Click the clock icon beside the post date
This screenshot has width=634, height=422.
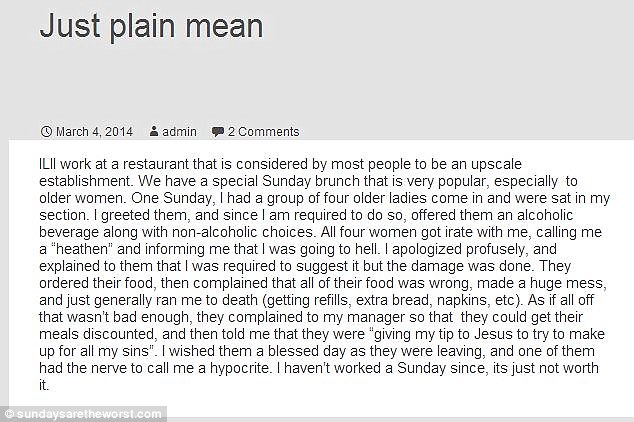(46, 132)
